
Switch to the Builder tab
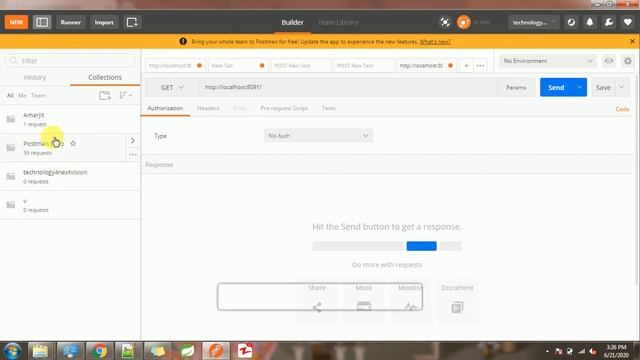click(x=292, y=22)
